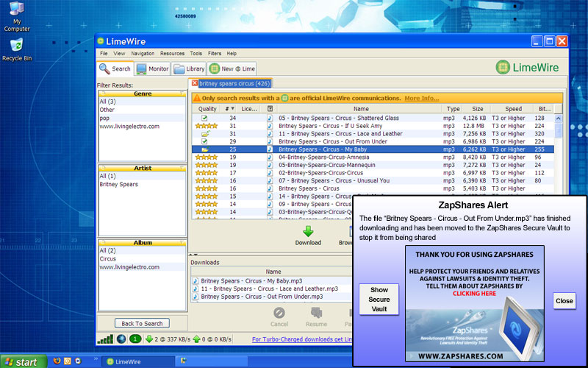This screenshot has height=368, width=588.
Task: Click the green download speed arrow in status bar
Action: tap(149, 339)
